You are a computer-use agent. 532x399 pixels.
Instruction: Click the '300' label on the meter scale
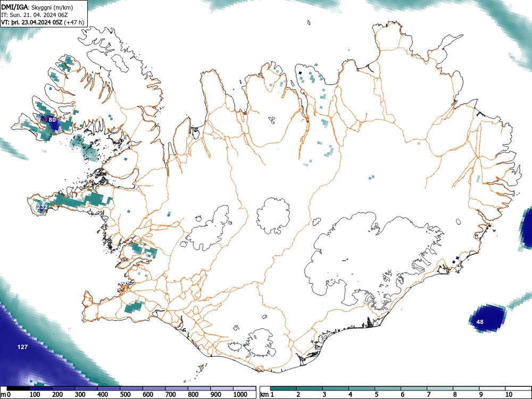tap(80, 395)
